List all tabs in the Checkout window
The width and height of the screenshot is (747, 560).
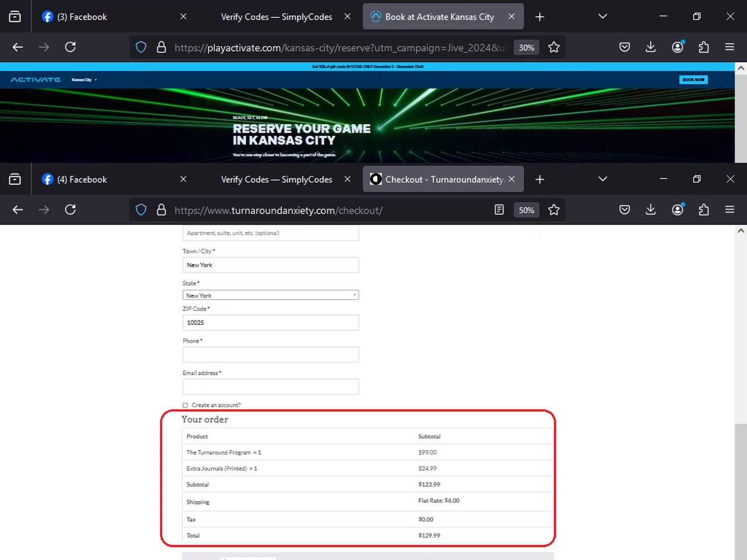tap(603, 179)
